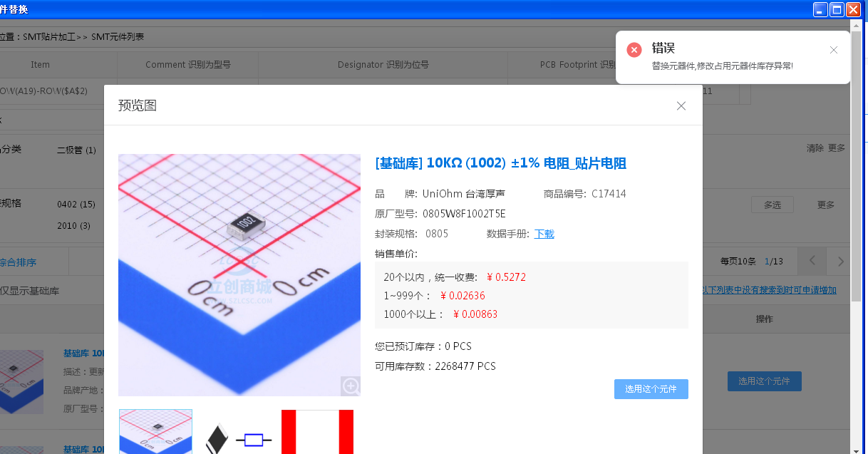
Task: Click the available stock 2268477 PCS text
Action: pyautogui.click(x=465, y=366)
